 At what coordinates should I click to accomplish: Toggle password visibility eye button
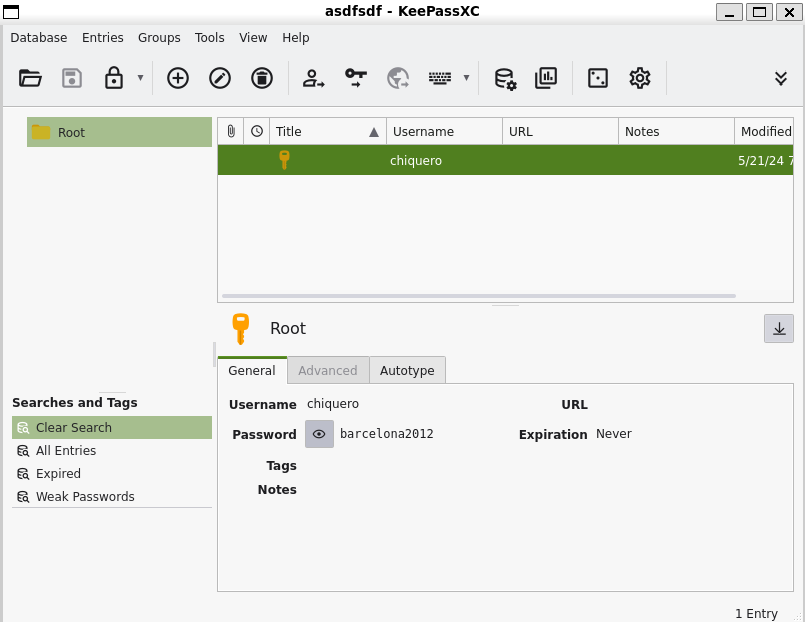click(x=319, y=434)
